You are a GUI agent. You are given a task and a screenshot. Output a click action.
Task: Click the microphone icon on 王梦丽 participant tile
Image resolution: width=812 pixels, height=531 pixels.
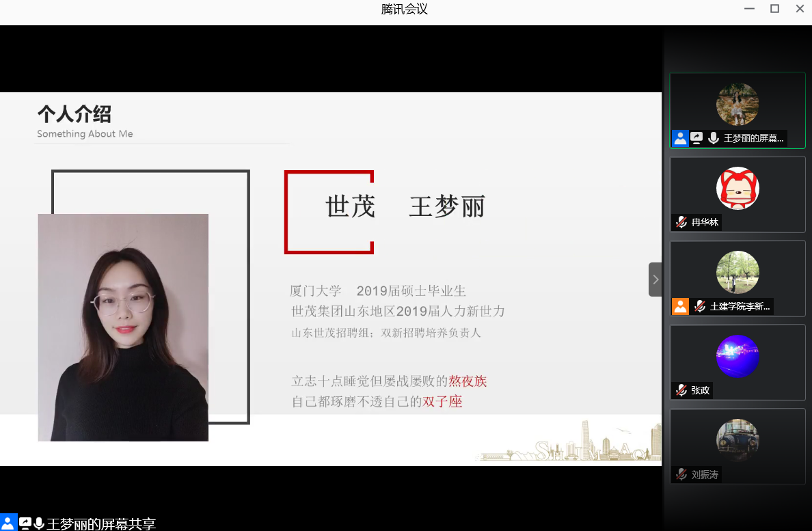coord(714,138)
